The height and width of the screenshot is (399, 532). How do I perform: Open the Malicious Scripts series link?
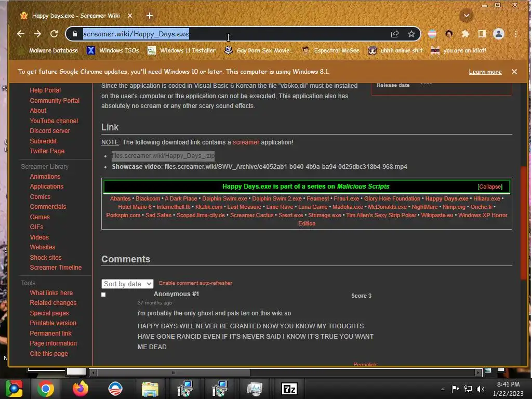click(363, 187)
